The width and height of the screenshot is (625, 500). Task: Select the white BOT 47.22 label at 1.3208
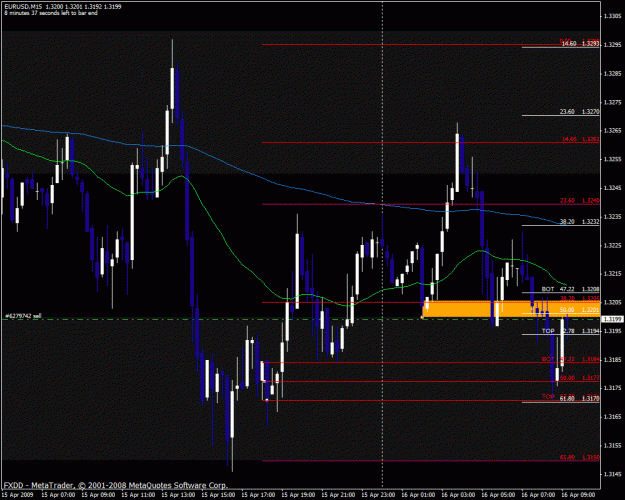[570, 289]
